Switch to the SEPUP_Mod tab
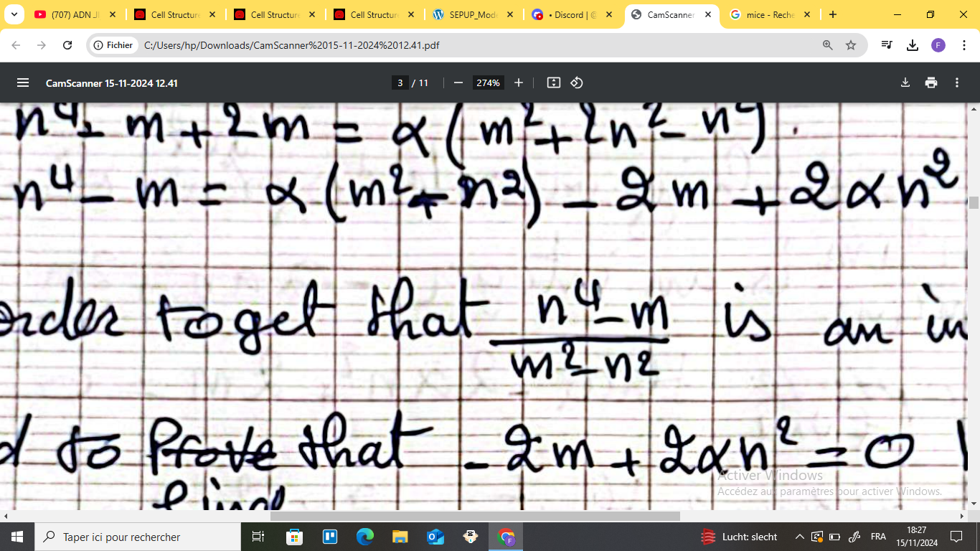 473,14
